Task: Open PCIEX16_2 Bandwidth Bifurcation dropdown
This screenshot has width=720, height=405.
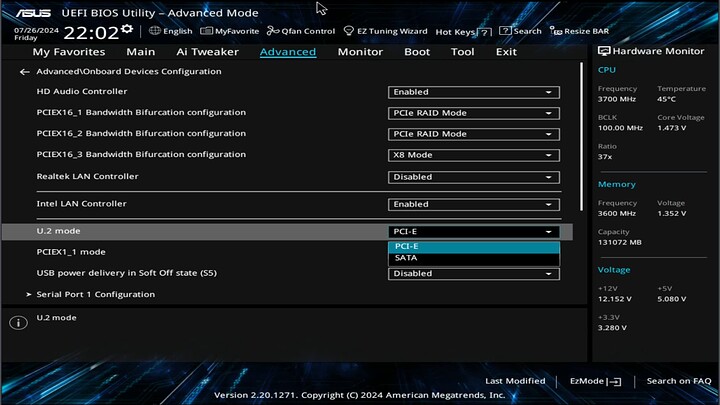Action: point(473,134)
